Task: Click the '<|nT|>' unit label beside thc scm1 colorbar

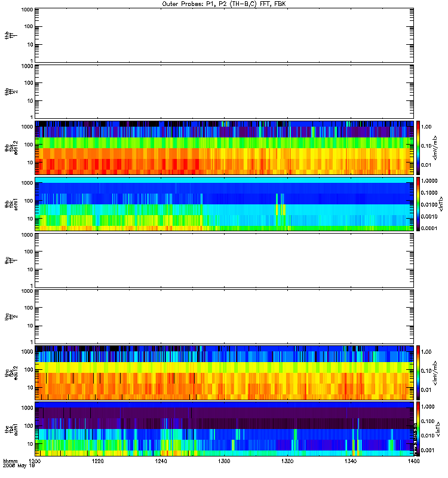Action: tap(438, 429)
